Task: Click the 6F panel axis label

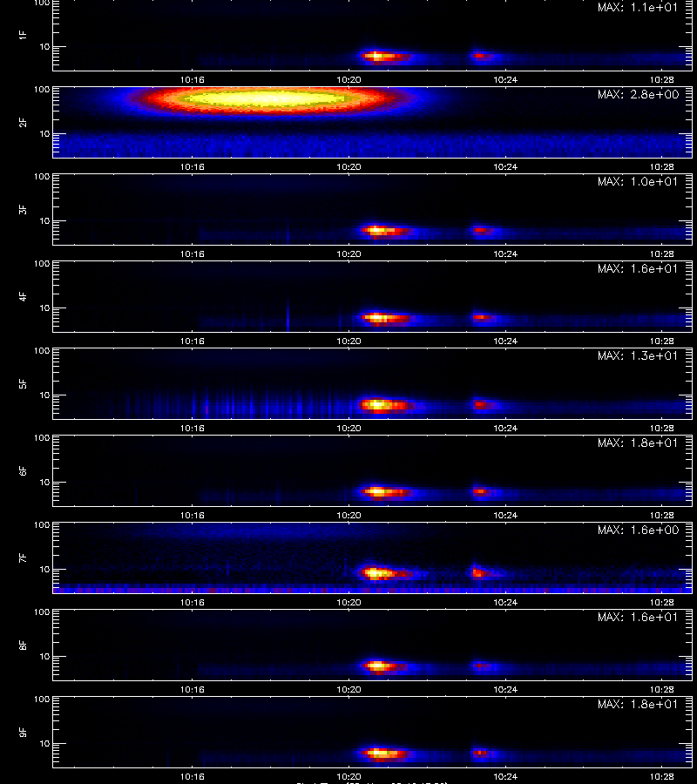Action: 23,470
